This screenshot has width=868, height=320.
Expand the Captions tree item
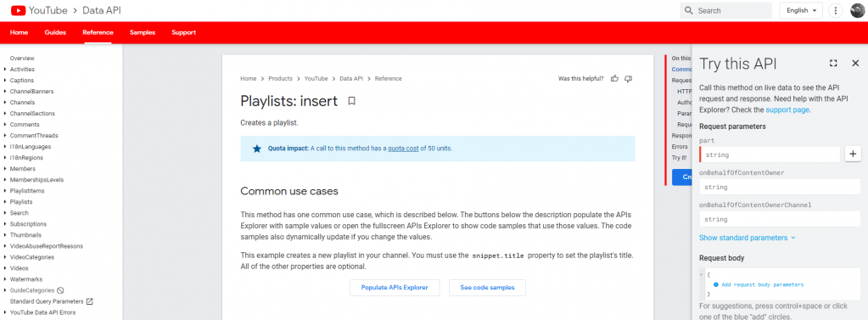5,81
